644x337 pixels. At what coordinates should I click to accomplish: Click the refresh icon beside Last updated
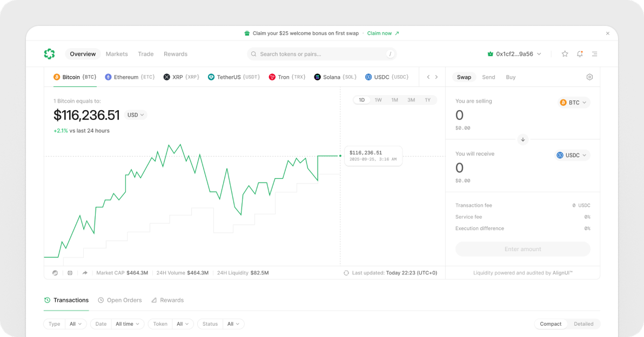coord(346,273)
